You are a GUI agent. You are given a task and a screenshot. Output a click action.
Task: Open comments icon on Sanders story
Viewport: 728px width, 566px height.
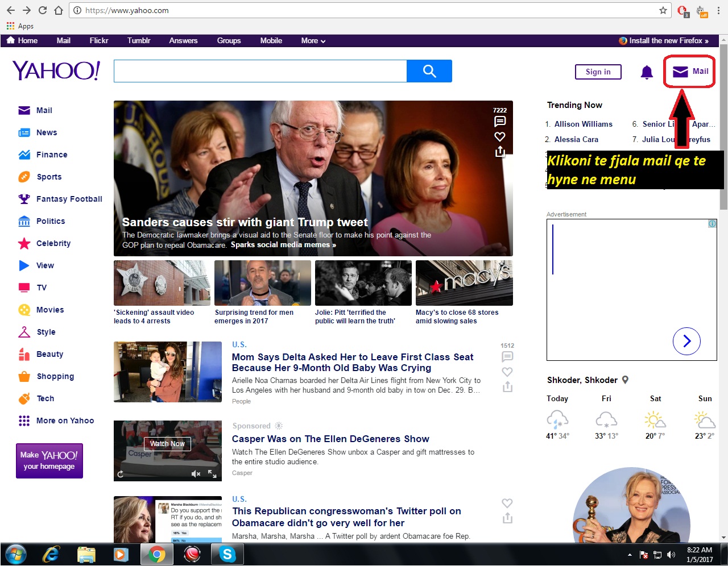[x=500, y=121]
